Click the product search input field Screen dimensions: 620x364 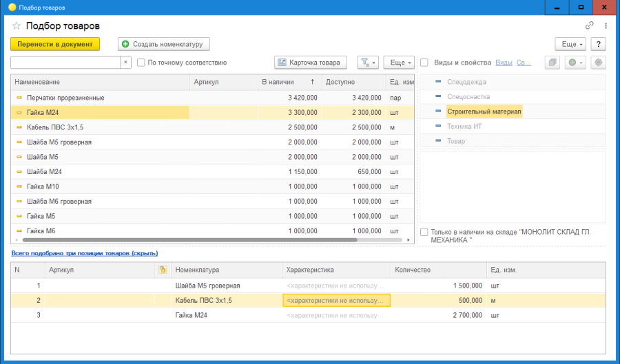(65, 63)
